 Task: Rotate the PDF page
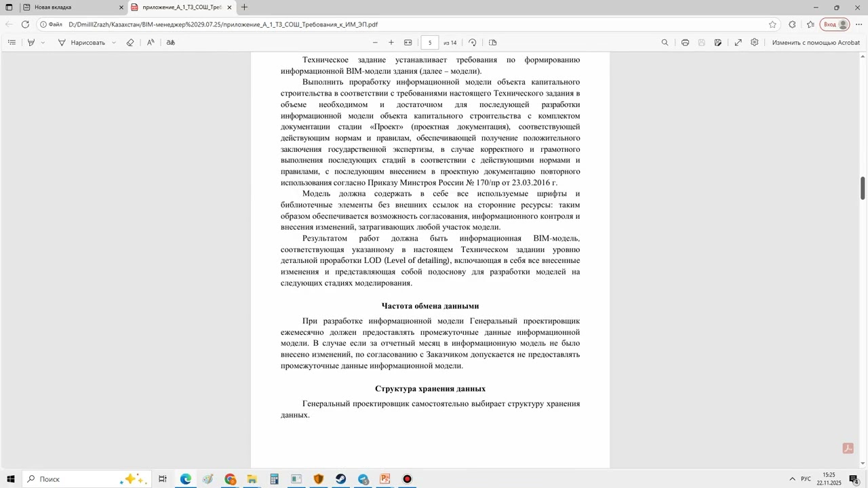(473, 42)
